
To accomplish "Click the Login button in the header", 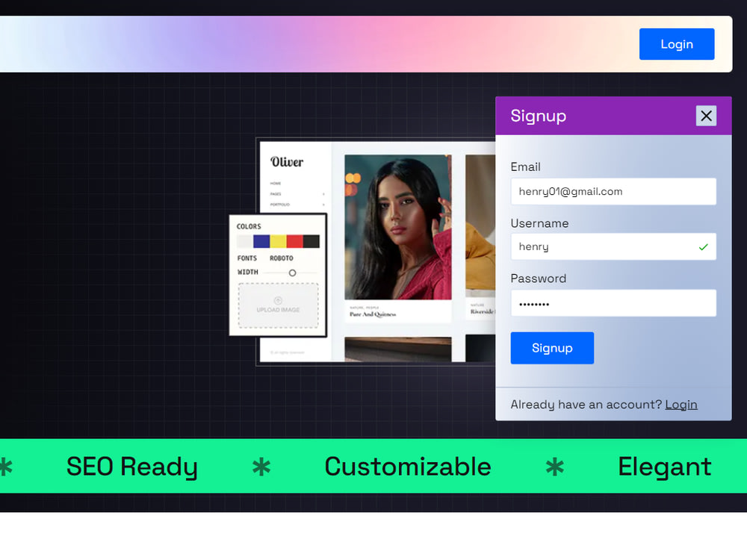I will click(x=677, y=44).
